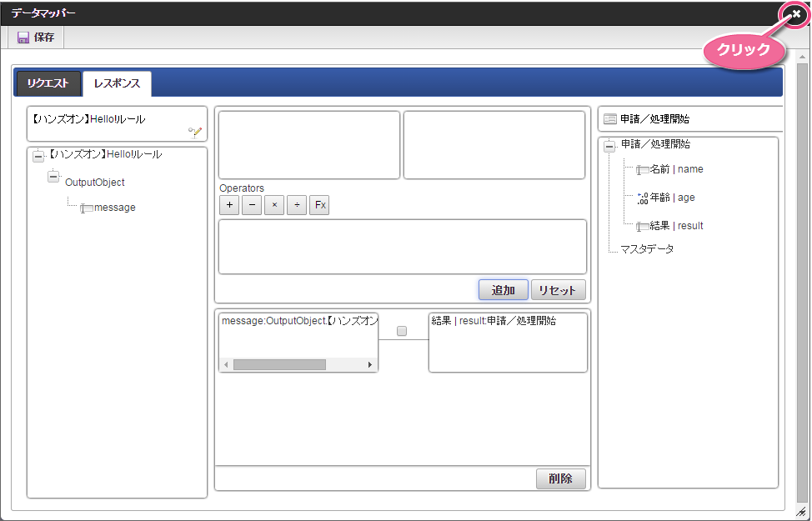Click the データマッパー title text
The height and width of the screenshot is (521, 812).
[x=43, y=13]
